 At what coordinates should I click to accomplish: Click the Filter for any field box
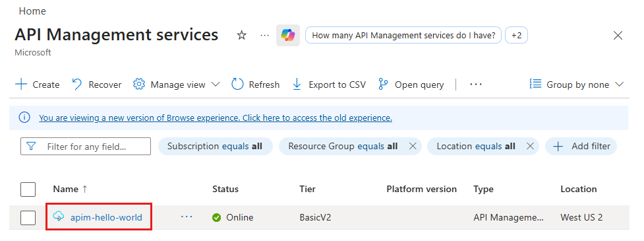(86, 147)
